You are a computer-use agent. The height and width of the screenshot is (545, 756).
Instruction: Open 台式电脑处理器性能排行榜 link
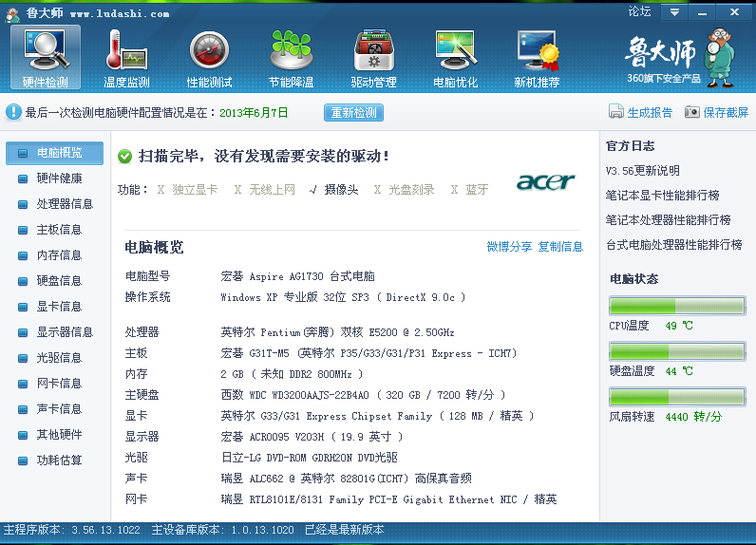(674, 245)
